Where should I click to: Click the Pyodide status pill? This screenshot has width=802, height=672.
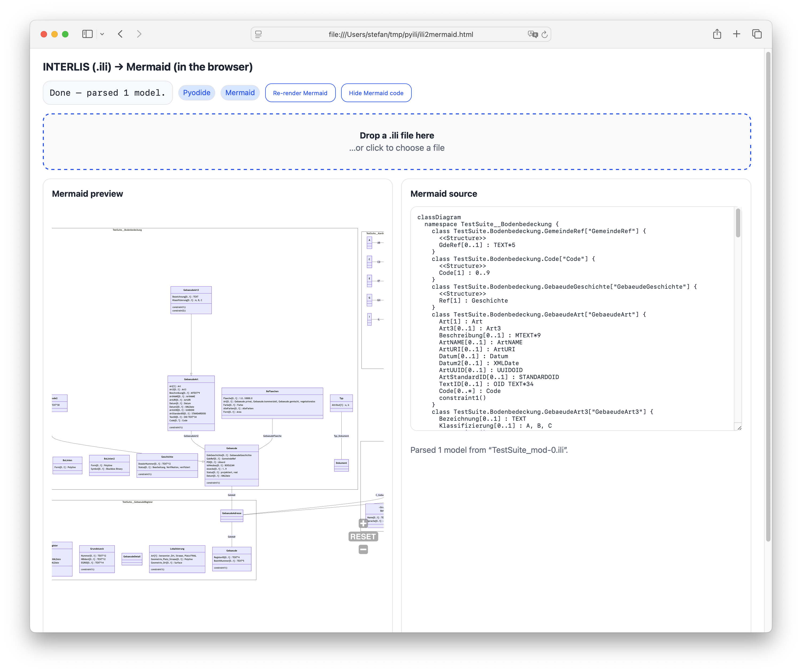coord(197,93)
